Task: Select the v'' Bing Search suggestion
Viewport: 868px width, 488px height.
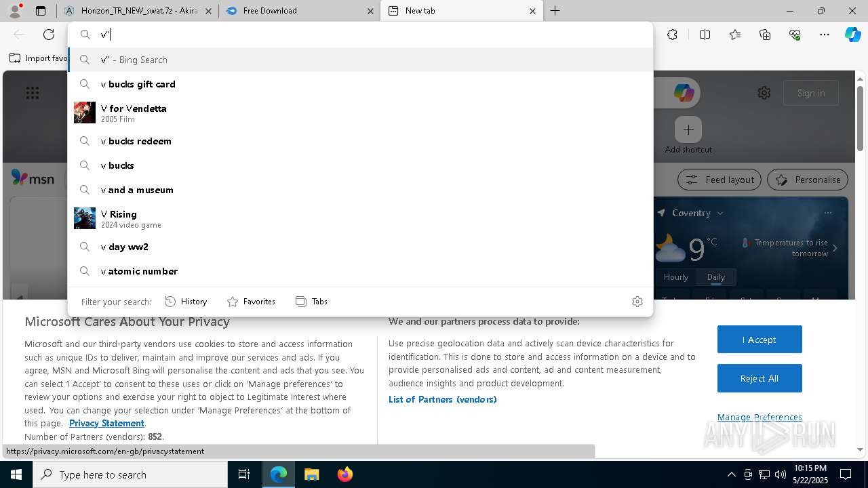Action: [360, 60]
